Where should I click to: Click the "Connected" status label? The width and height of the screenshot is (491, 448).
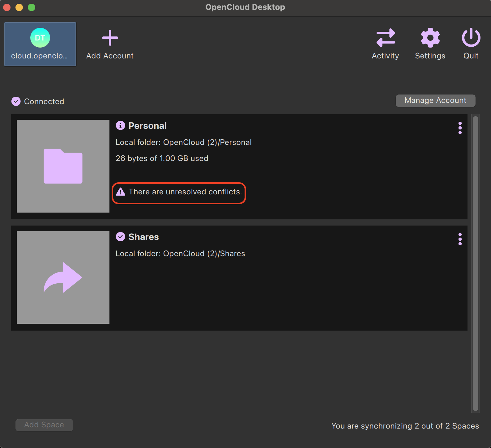click(x=44, y=102)
